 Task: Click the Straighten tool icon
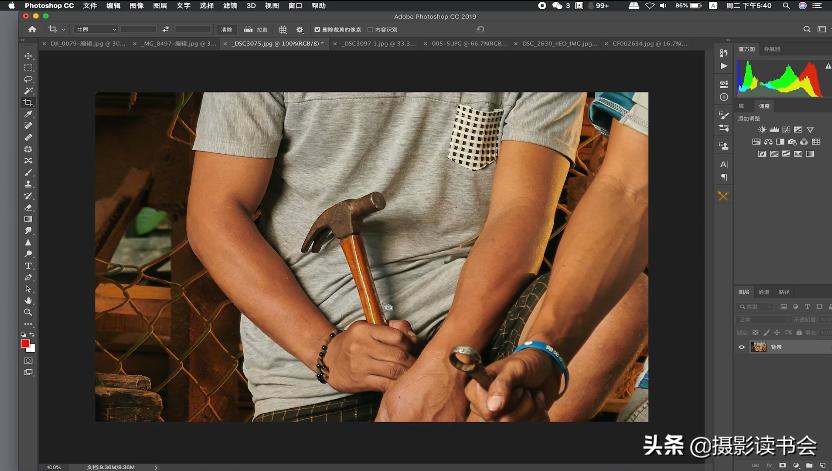click(250, 30)
